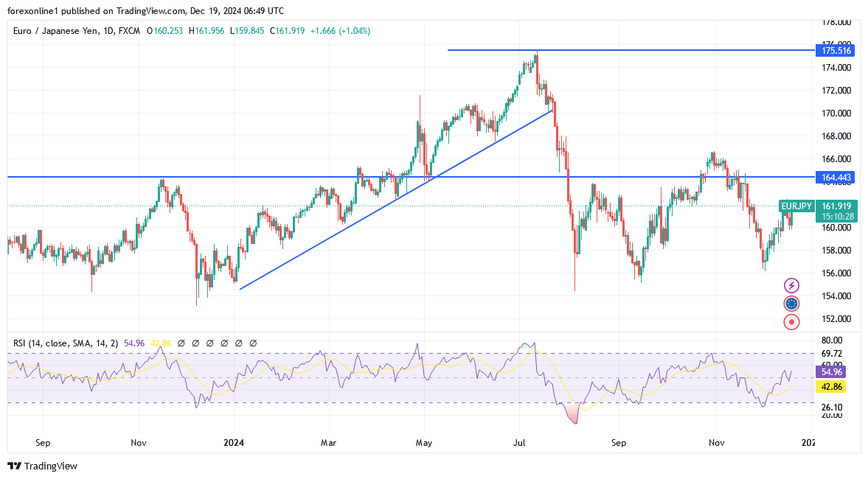
Task: Click the EU flag economic event icon
Action: coord(791,304)
